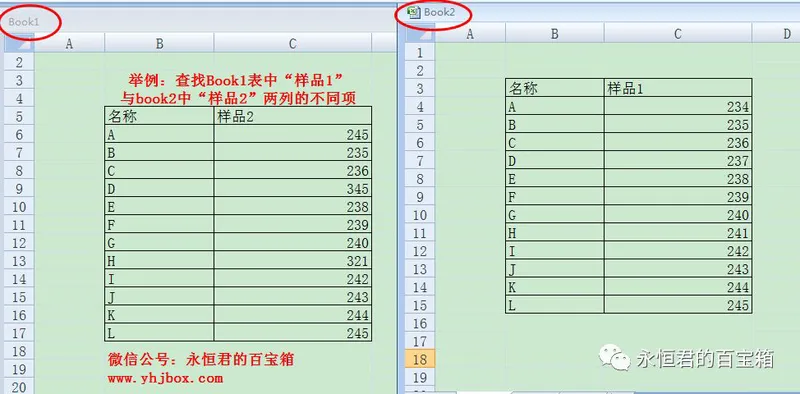Select row 18 header in Book2
This screenshot has width=800, height=394.
pos(420,359)
